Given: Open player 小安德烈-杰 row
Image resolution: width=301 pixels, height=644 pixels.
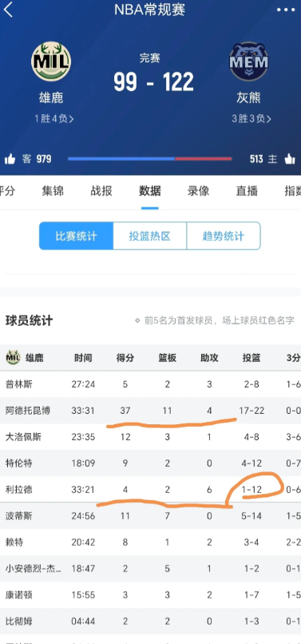Looking at the screenshot, I should pos(150,568).
